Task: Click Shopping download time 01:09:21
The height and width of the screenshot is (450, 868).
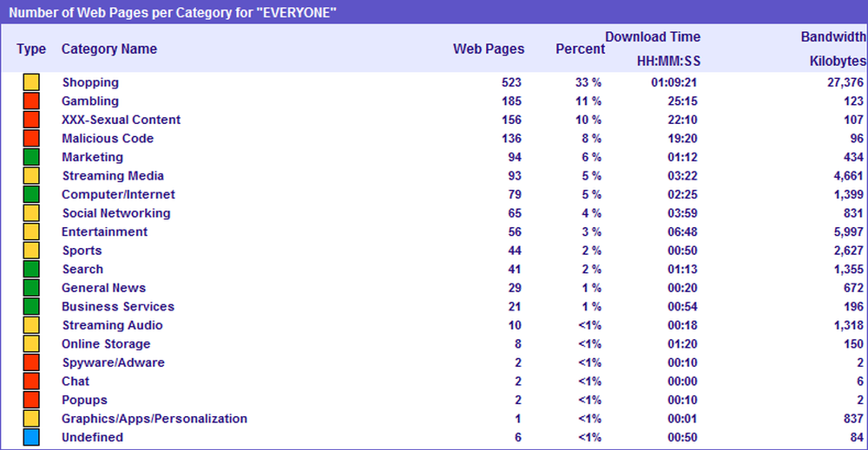Action: 674,82
